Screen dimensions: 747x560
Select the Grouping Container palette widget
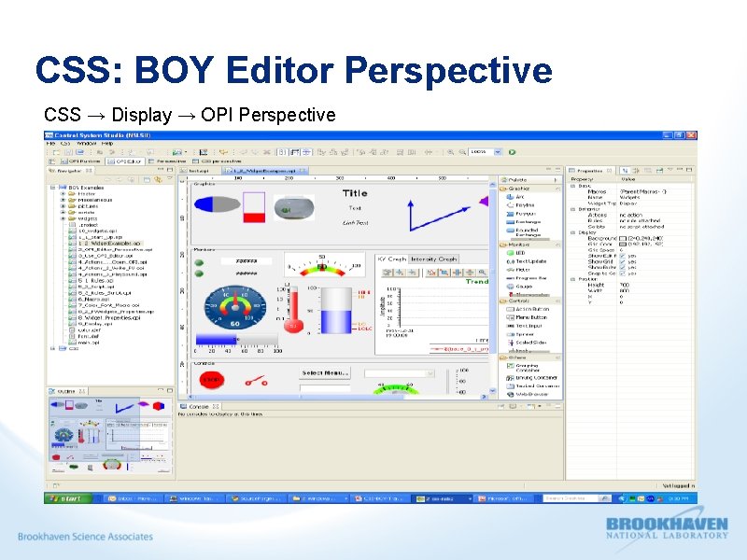pos(522,368)
